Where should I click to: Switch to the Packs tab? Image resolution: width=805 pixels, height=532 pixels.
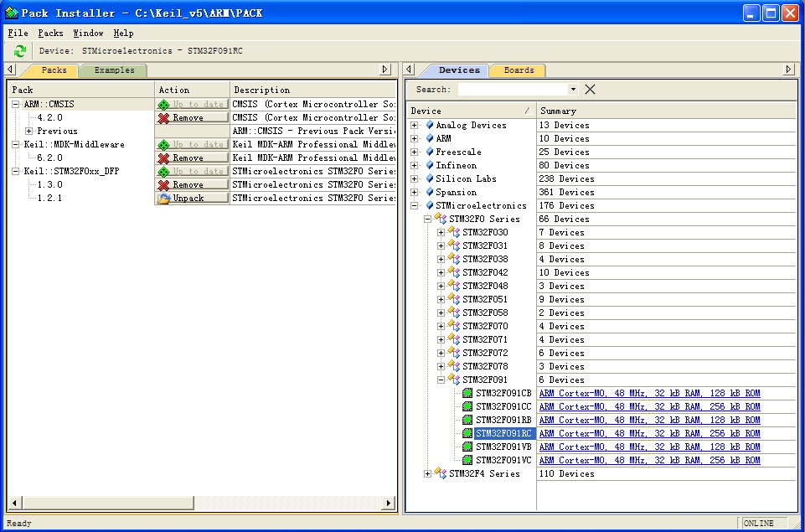coord(54,70)
